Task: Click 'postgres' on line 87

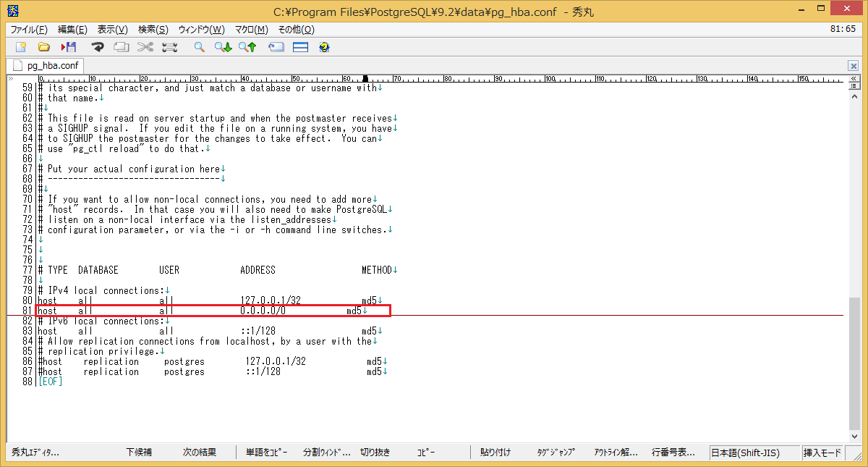Action: click(184, 371)
